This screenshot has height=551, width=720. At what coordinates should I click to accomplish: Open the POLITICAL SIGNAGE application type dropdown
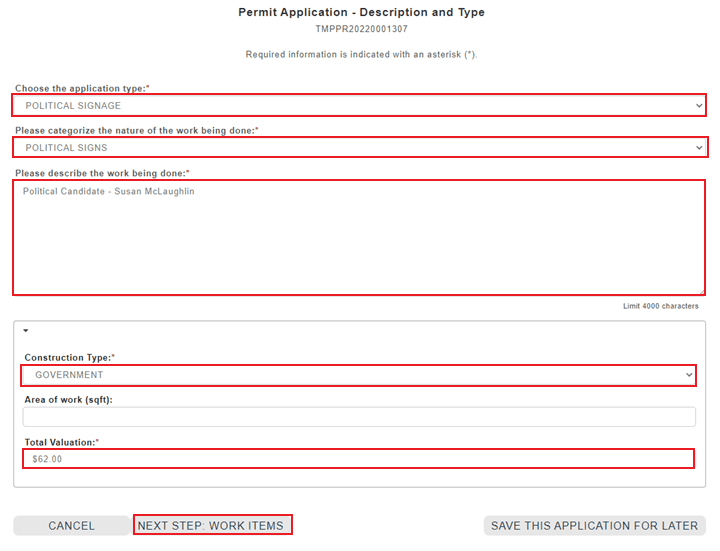click(x=358, y=105)
